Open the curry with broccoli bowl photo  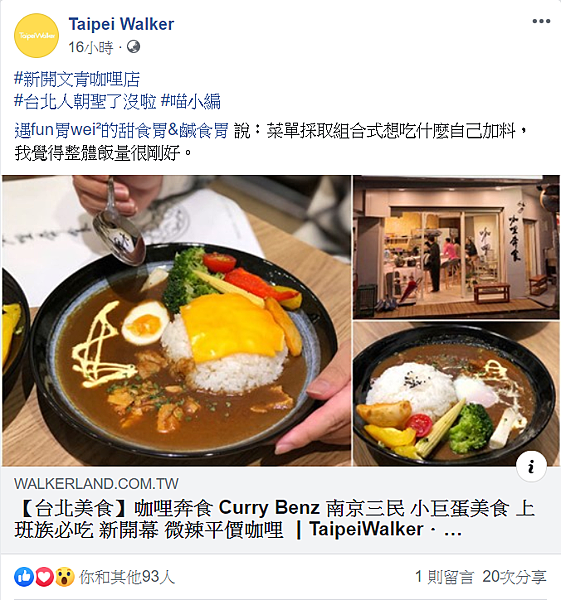click(456, 394)
